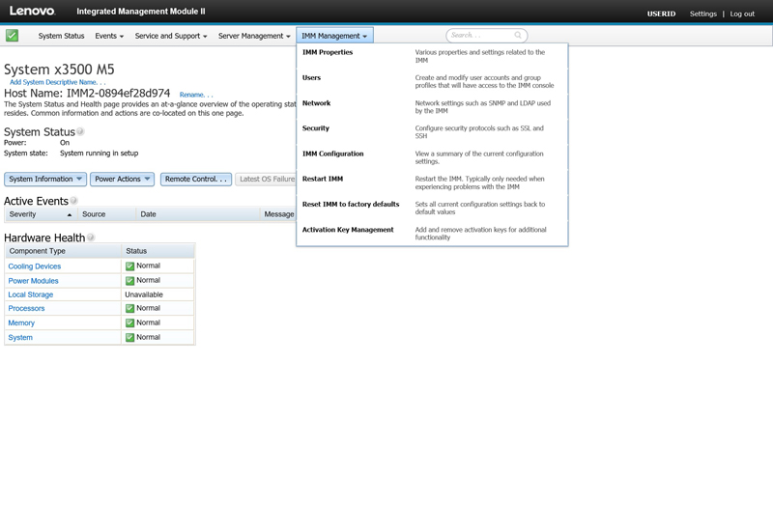This screenshot has width=773, height=532.
Task: Click the Latest OS Failure button
Action: tap(266, 179)
